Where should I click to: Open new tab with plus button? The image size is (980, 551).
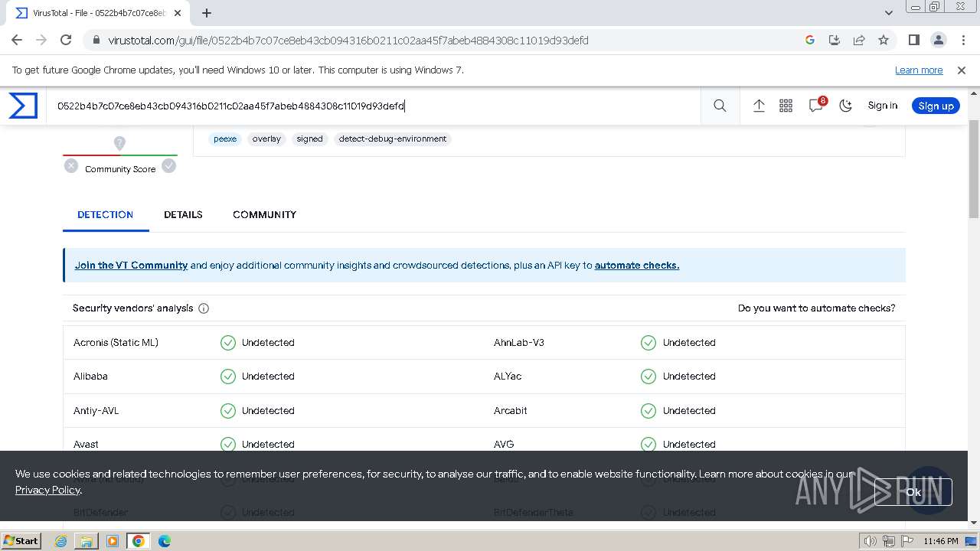[x=207, y=13]
